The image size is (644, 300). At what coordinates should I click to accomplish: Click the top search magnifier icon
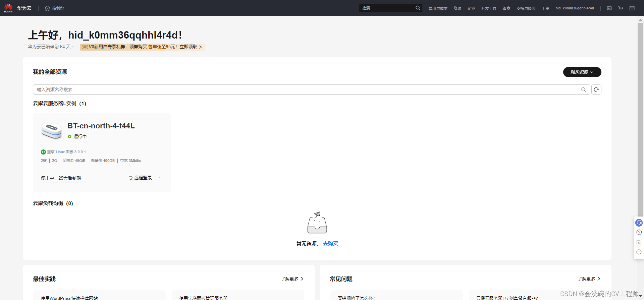pos(418,8)
